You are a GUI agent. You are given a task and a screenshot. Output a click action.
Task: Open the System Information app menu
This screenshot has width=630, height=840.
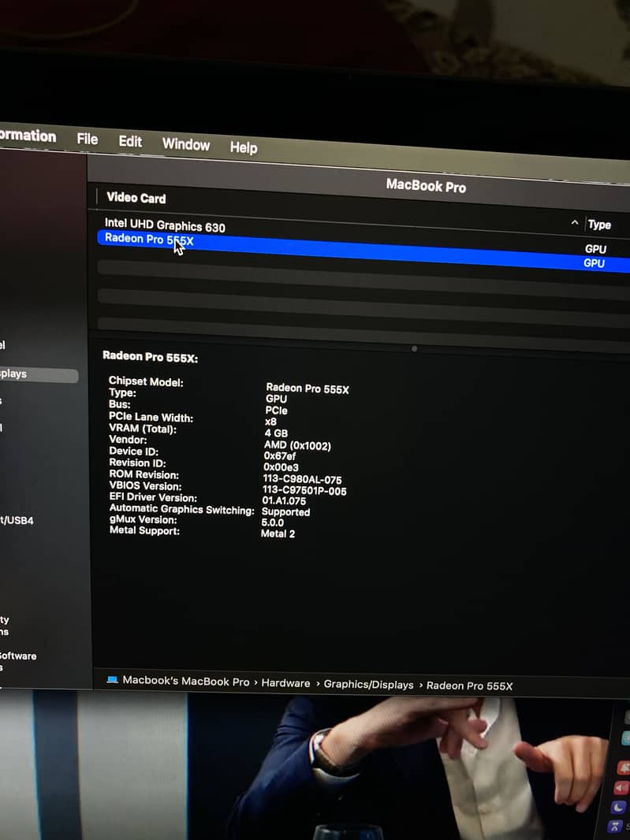(28, 136)
